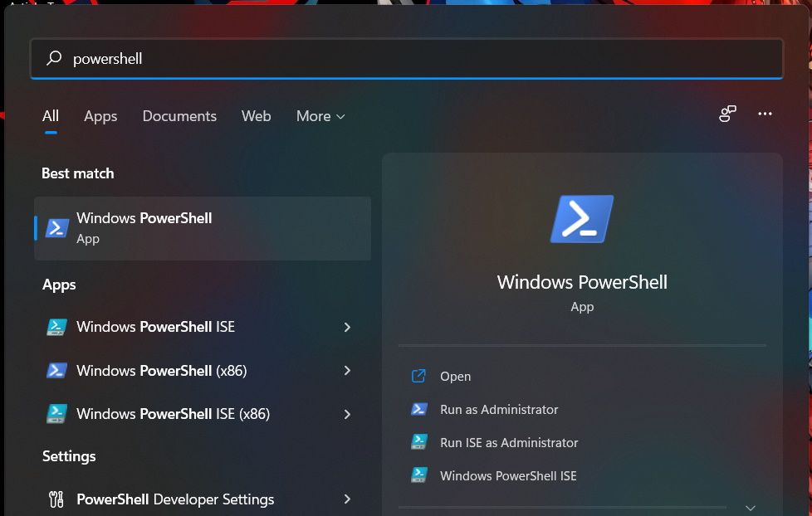Expand Windows PowerShell ISE result options chevron
Screen dimensions: 812x516
coord(347,327)
